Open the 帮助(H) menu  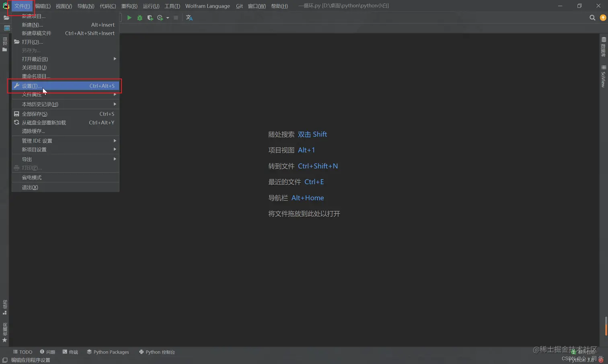(279, 6)
